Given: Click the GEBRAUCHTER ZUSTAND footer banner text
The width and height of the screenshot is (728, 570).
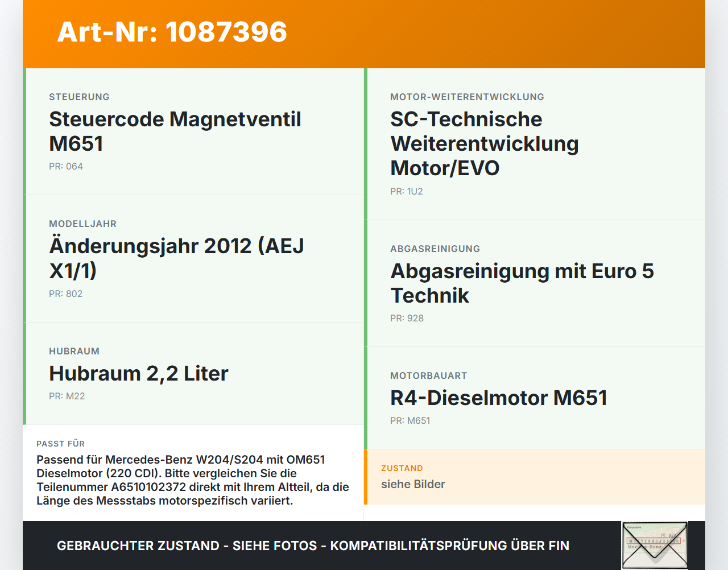Looking at the screenshot, I should tap(313, 546).
